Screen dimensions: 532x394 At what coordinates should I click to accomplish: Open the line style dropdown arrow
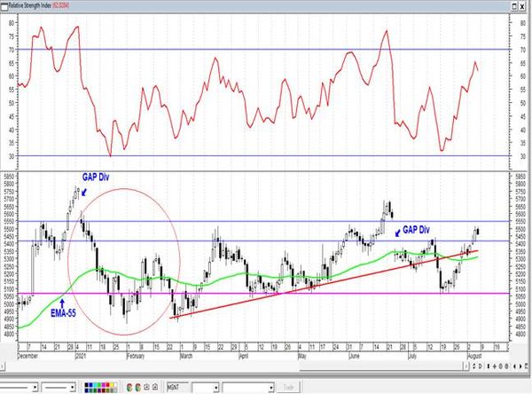pos(35,387)
